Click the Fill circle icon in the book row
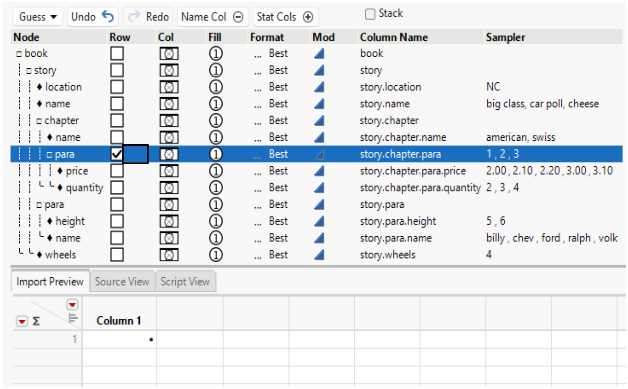 pyautogui.click(x=215, y=53)
